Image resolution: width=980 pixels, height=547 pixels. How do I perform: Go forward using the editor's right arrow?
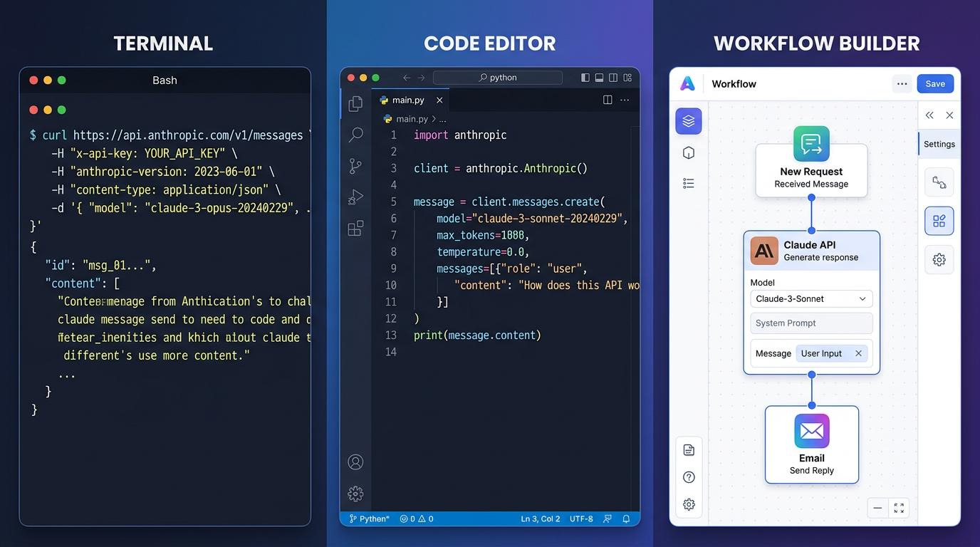pos(421,78)
